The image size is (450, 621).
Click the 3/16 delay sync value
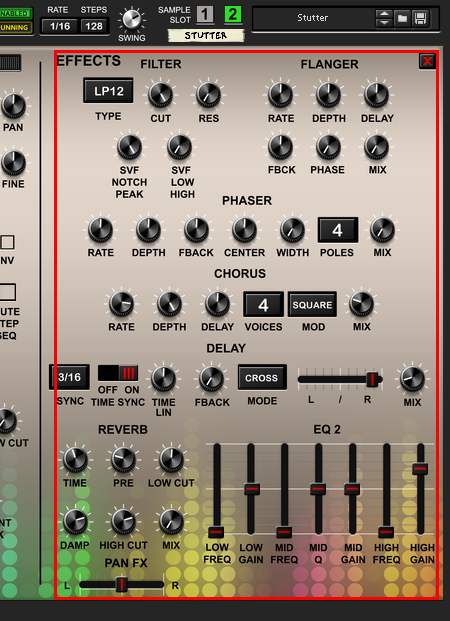[x=69, y=377]
